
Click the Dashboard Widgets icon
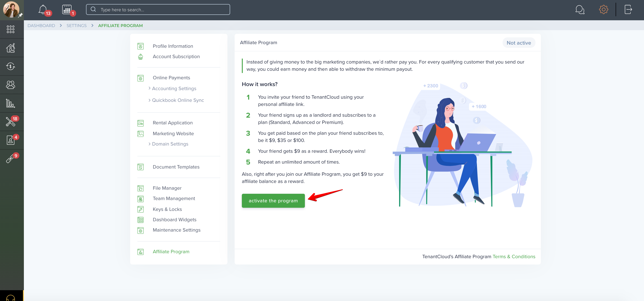coord(141,220)
